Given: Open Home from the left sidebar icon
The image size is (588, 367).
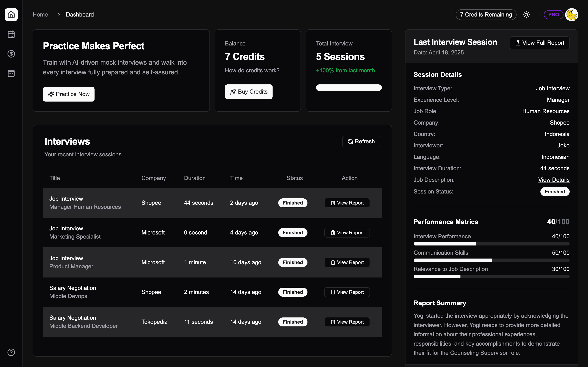Looking at the screenshot, I should [x=11, y=14].
